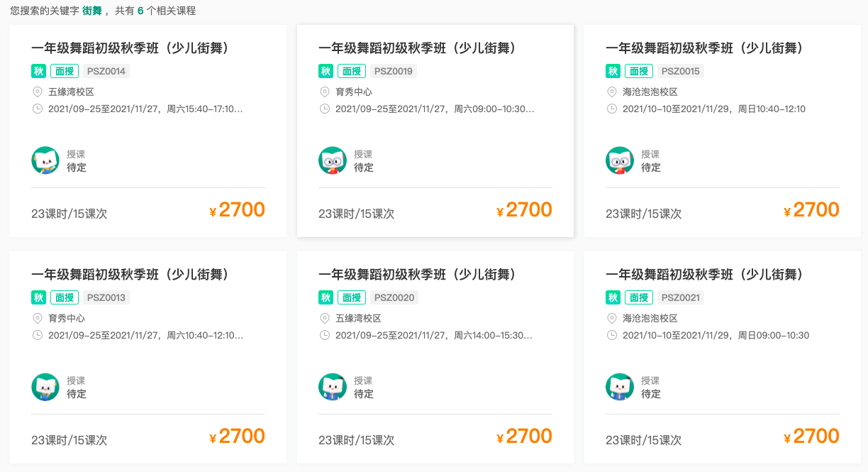Click the teacher avatar on the PSZ0015 card
The height and width of the screenshot is (472, 868).
tap(620, 160)
